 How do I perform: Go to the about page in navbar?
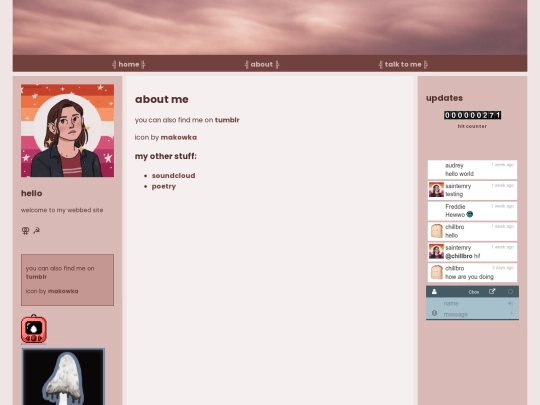(262, 64)
